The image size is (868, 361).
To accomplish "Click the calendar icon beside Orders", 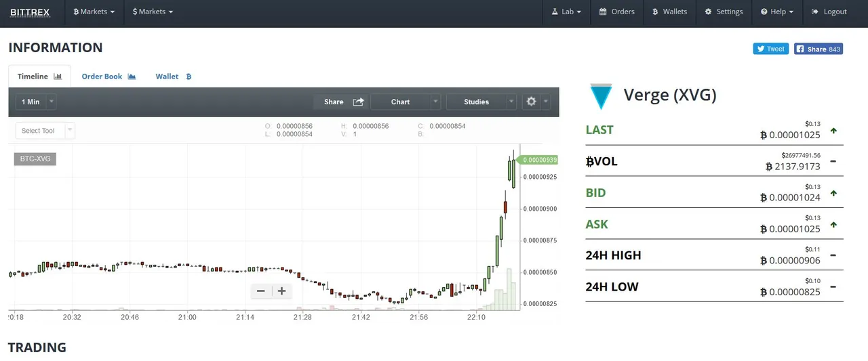I will click(603, 12).
